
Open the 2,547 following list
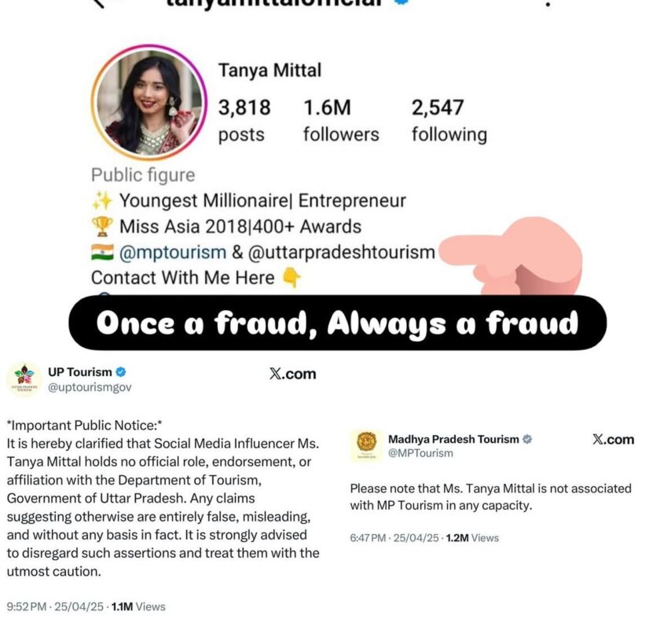[449, 120]
